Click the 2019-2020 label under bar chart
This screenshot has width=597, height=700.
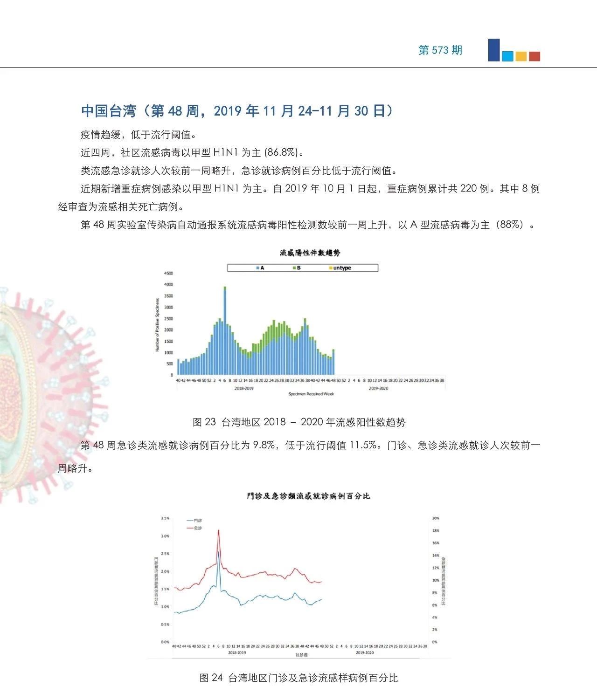[x=378, y=388]
